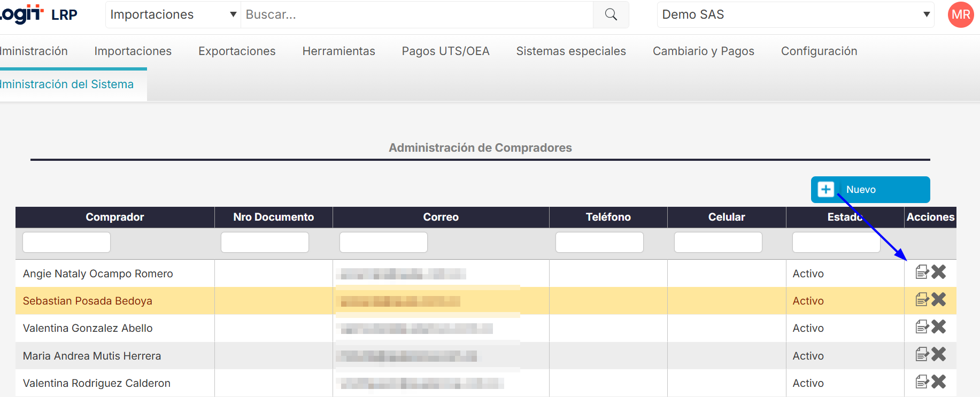Edit buyer Sebastian Posada Bedoya

tap(922, 299)
